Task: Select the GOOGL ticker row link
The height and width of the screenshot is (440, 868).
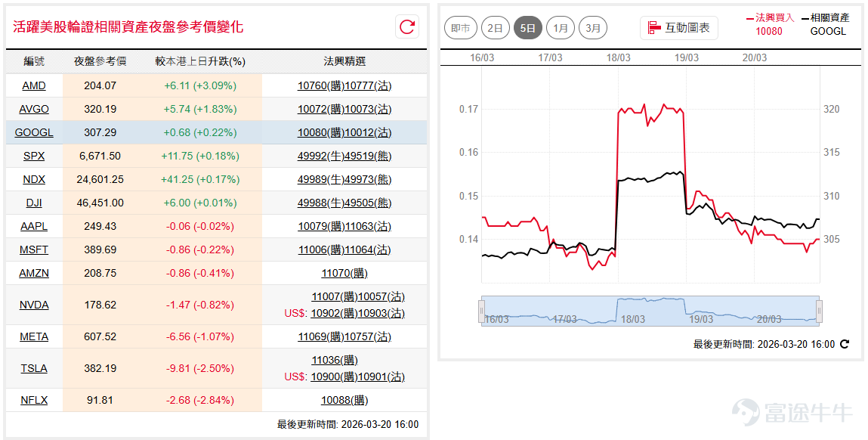Action: click(x=34, y=132)
